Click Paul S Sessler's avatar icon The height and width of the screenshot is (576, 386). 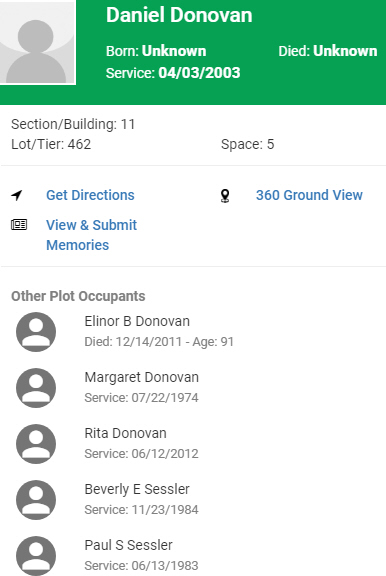point(36,555)
